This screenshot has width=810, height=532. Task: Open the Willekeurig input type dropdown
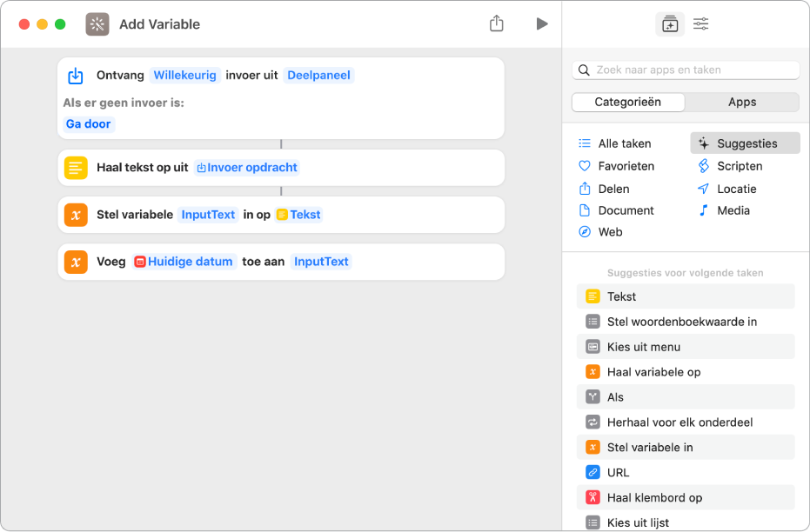point(184,76)
